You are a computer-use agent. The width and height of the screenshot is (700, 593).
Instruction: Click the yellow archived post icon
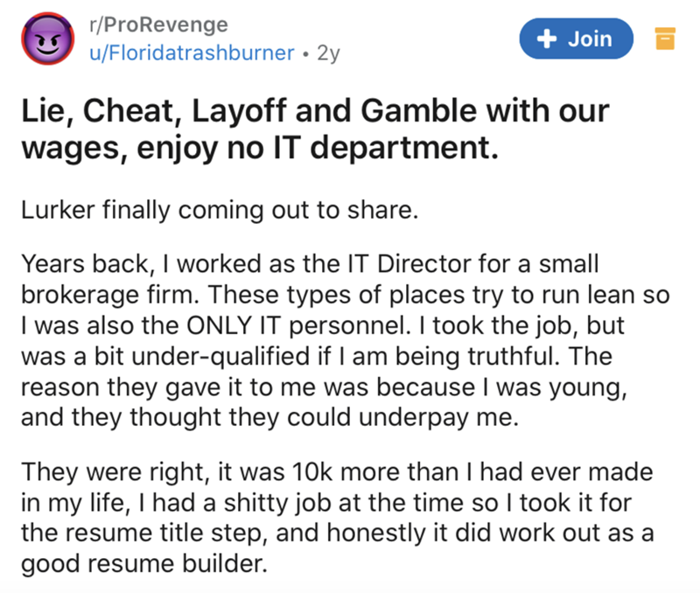click(x=666, y=39)
